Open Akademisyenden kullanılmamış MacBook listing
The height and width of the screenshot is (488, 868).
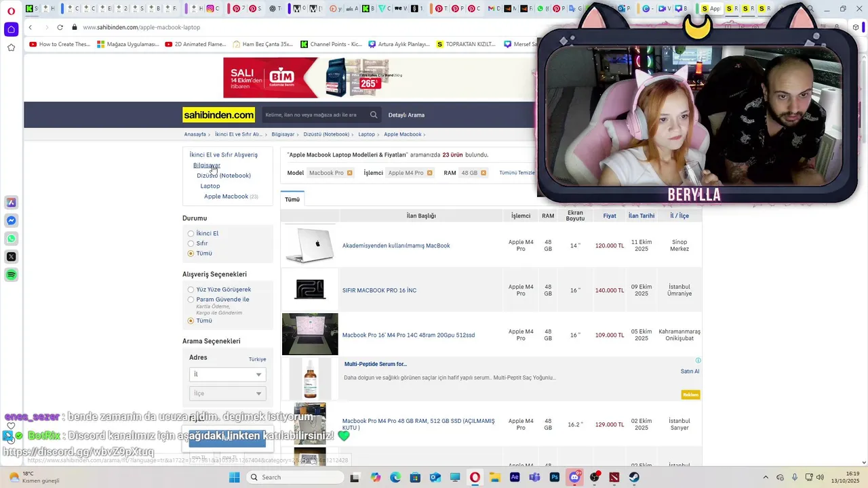[396, 245]
